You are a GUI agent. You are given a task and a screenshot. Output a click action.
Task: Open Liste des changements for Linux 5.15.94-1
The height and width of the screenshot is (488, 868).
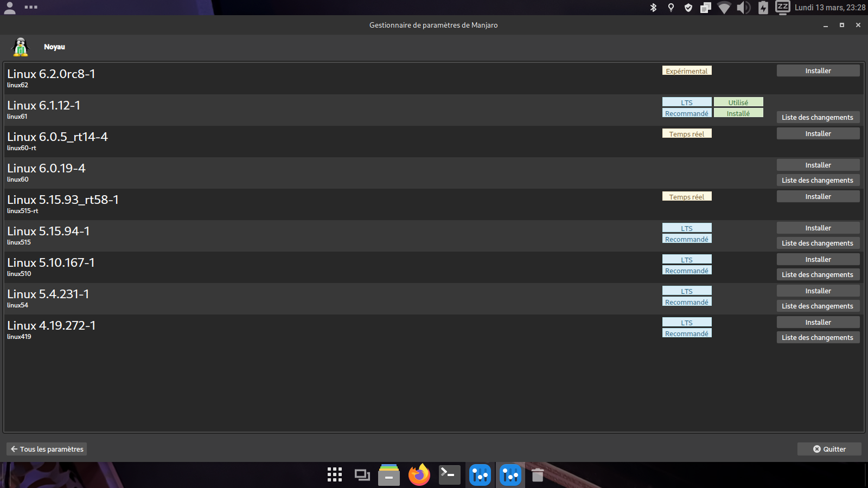click(x=818, y=243)
